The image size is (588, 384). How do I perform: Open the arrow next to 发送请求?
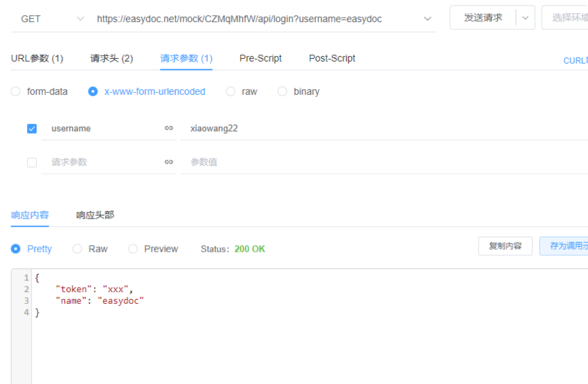(x=525, y=18)
